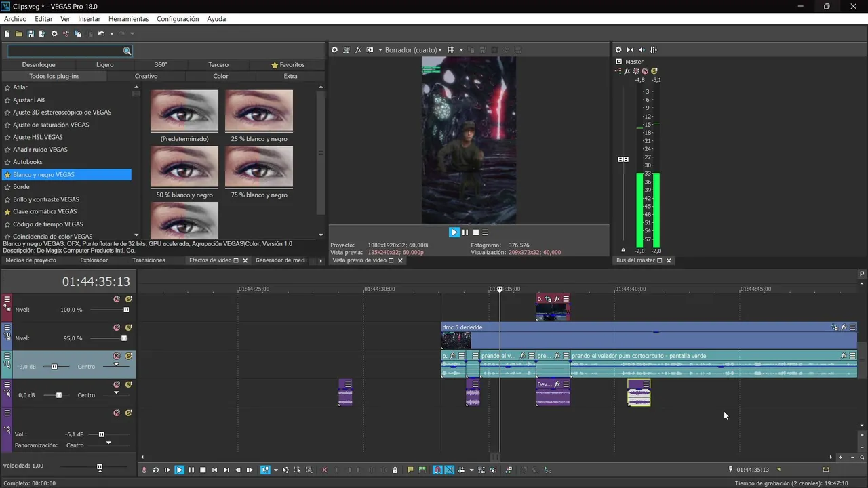The width and height of the screenshot is (868, 488).
Task: Mute the track at Nivel 100,0 %
Action: click(117, 299)
